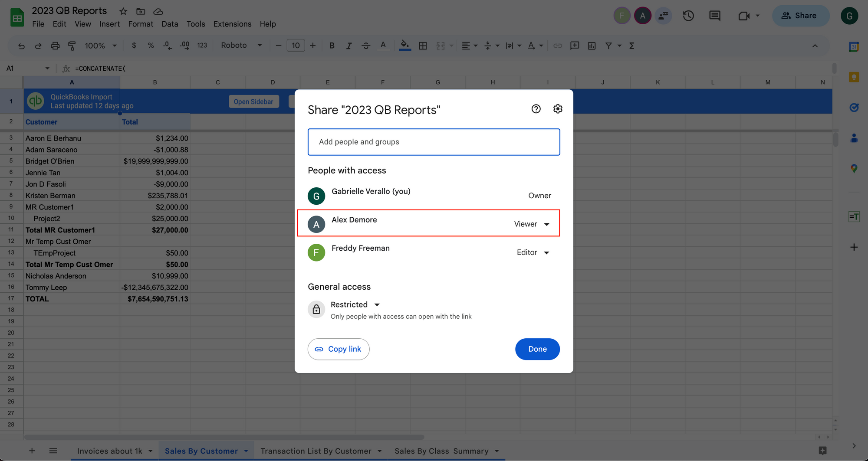Open the Data menu

[170, 24]
